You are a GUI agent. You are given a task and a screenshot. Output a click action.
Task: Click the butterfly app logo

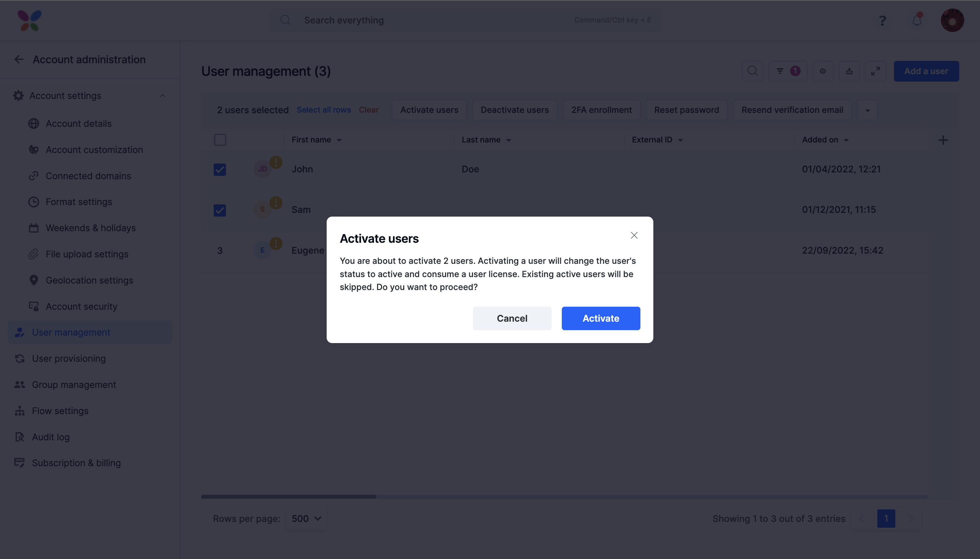[x=29, y=20]
